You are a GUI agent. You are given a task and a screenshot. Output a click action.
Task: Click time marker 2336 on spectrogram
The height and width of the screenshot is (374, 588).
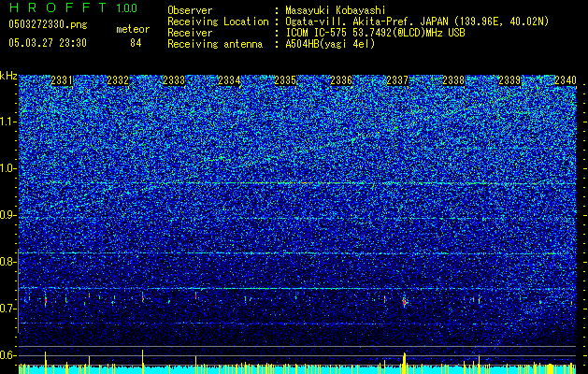click(x=341, y=80)
